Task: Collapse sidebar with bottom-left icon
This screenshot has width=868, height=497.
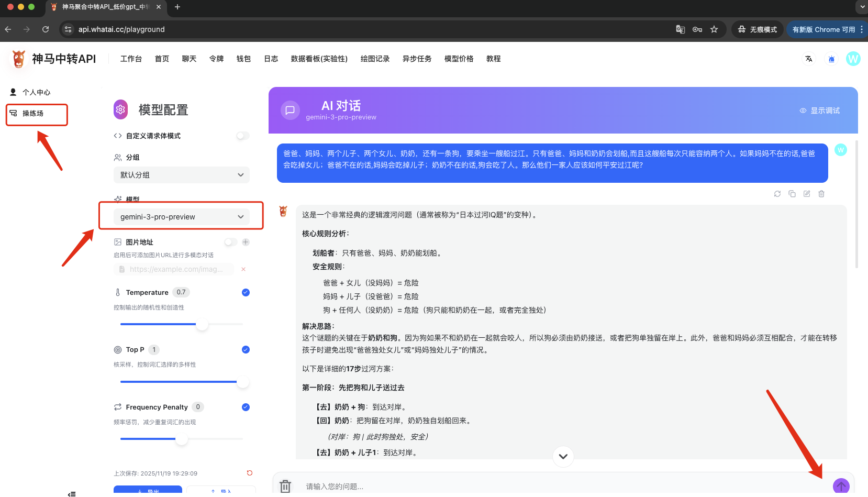Action: click(72, 493)
